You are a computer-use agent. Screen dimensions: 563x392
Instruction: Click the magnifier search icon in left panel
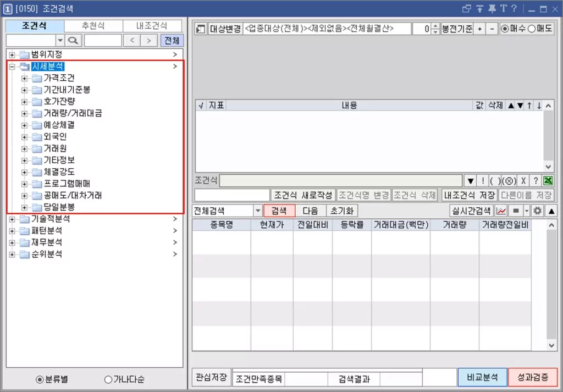[x=73, y=41]
